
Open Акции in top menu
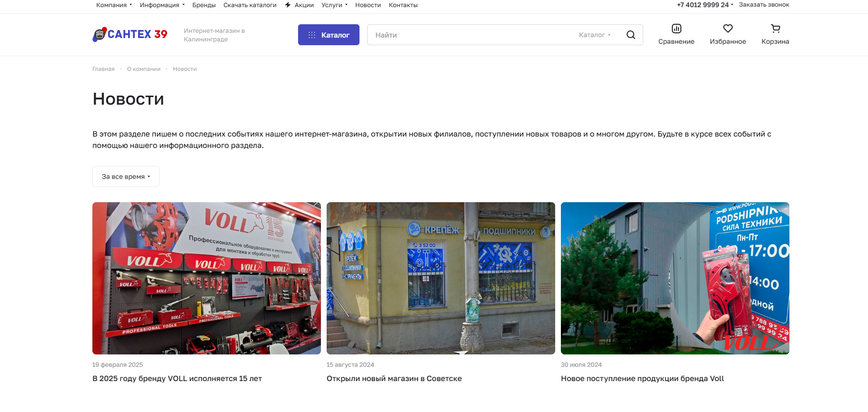304,5
